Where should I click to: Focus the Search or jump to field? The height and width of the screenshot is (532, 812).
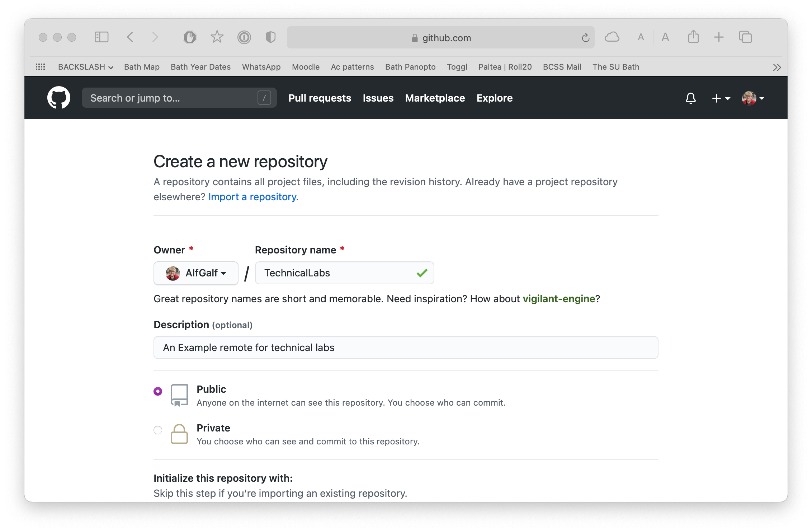point(179,98)
